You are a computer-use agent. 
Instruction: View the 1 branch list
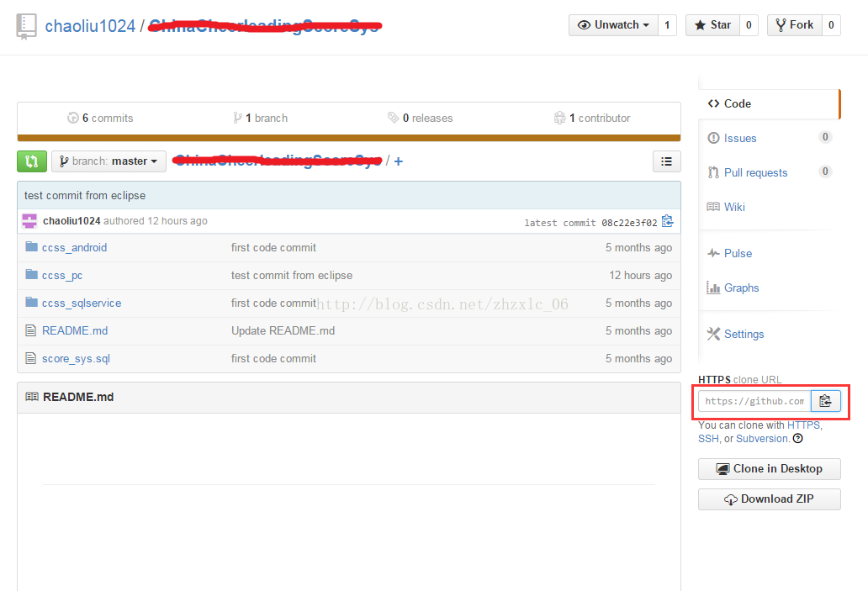[x=260, y=118]
